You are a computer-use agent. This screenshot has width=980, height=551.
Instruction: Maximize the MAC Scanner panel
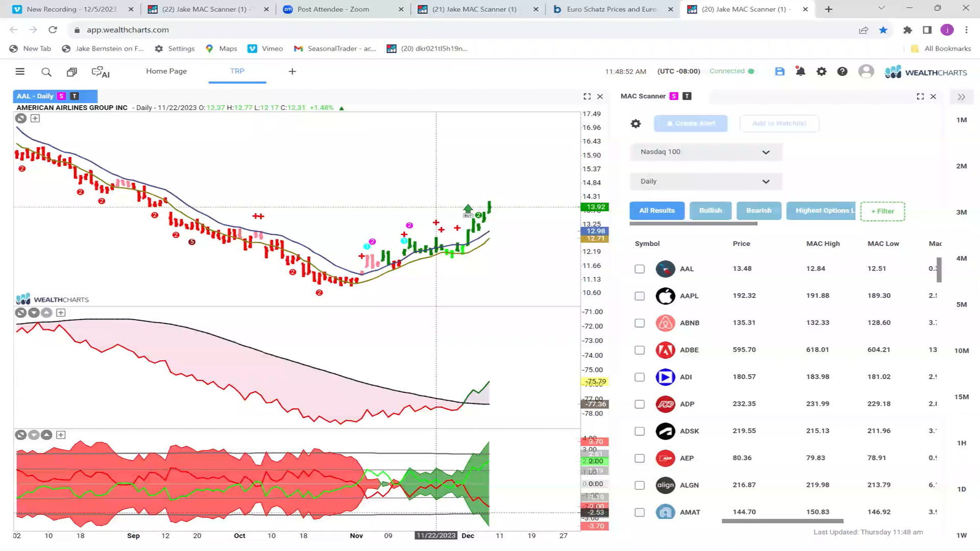(920, 96)
